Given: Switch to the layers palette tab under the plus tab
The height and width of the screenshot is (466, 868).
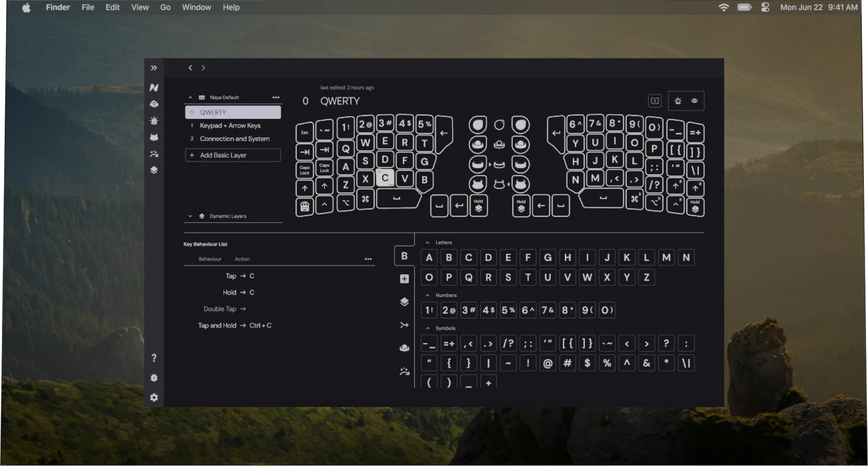Looking at the screenshot, I should 404,302.
